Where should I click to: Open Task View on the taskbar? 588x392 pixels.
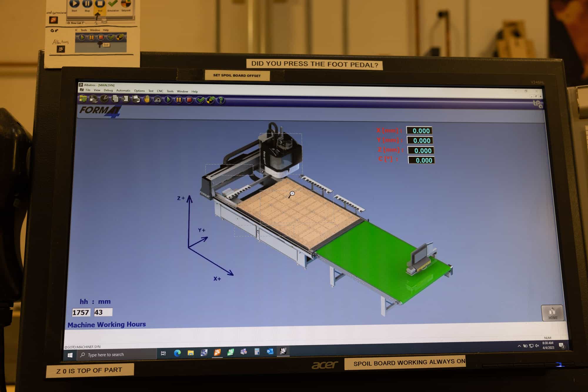click(163, 353)
